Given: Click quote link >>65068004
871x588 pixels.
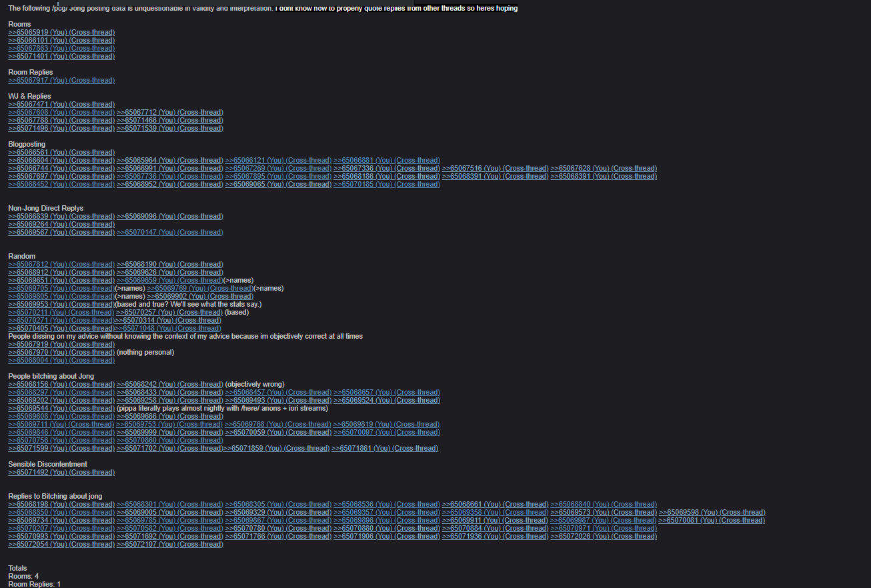Looking at the screenshot, I should [61, 360].
